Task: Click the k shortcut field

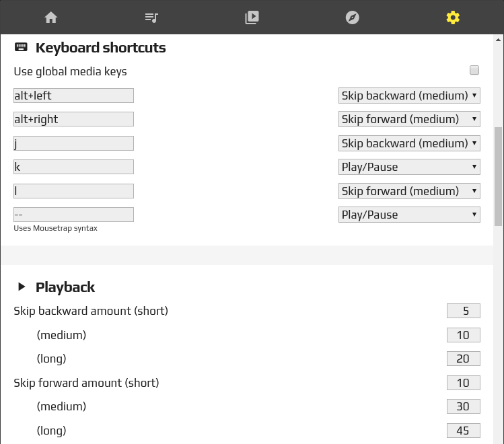Action: point(73,167)
